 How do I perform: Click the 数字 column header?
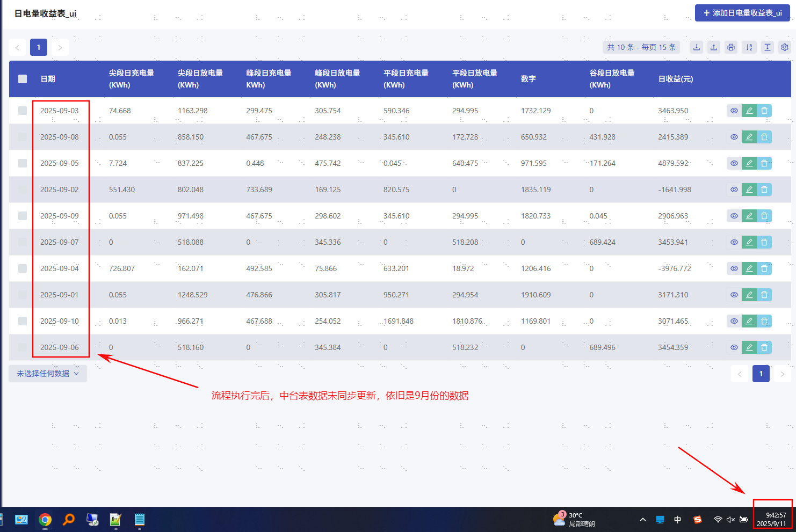click(529, 79)
